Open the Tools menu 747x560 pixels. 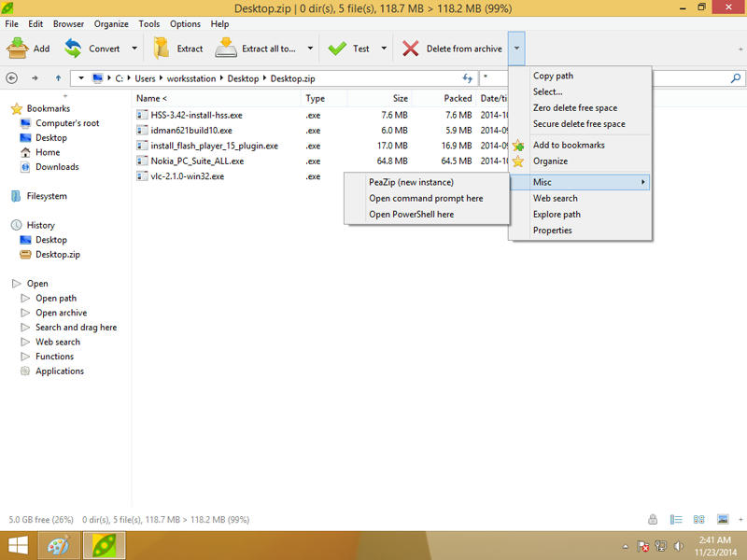click(x=149, y=24)
